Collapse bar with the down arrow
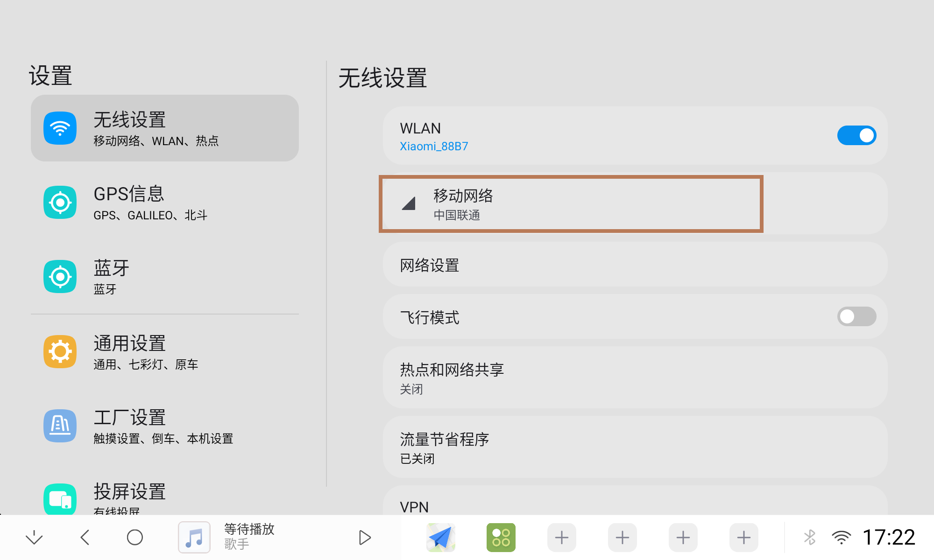 tap(34, 537)
